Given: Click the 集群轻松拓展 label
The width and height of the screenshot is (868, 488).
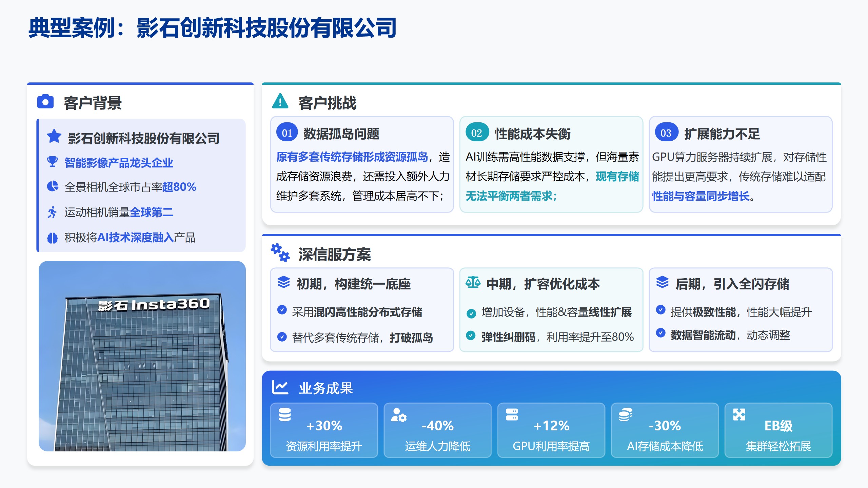Looking at the screenshot, I should (778, 446).
